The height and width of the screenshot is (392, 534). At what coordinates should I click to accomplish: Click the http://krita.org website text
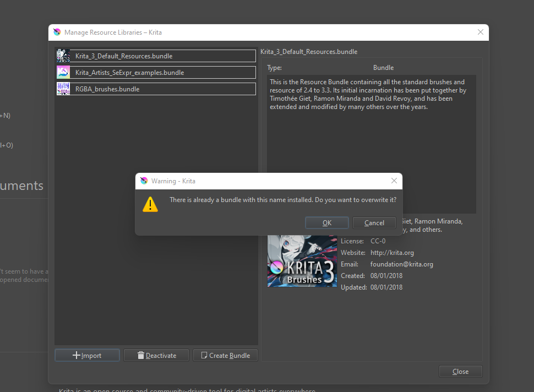392,253
